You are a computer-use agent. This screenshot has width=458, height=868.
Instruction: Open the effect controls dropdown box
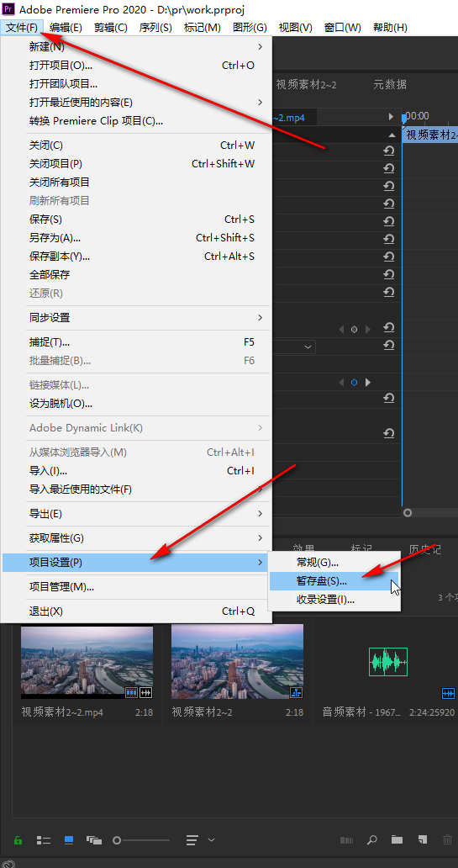[294, 347]
